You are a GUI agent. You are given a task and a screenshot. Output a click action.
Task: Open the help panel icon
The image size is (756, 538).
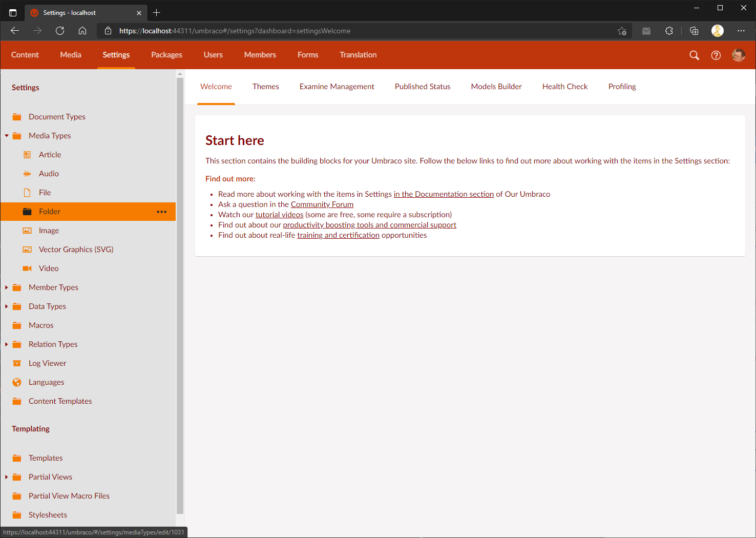tap(716, 55)
